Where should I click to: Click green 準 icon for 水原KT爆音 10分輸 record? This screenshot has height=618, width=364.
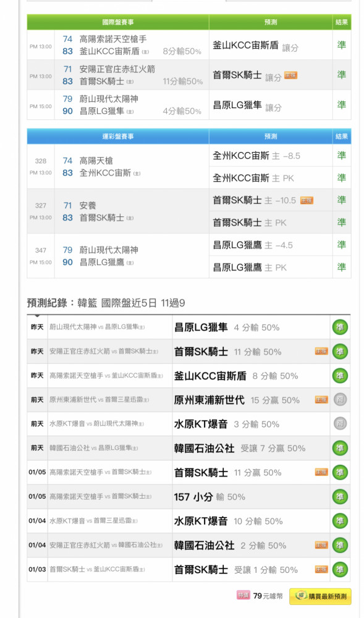pyautogui.click(x=340, y=521)
